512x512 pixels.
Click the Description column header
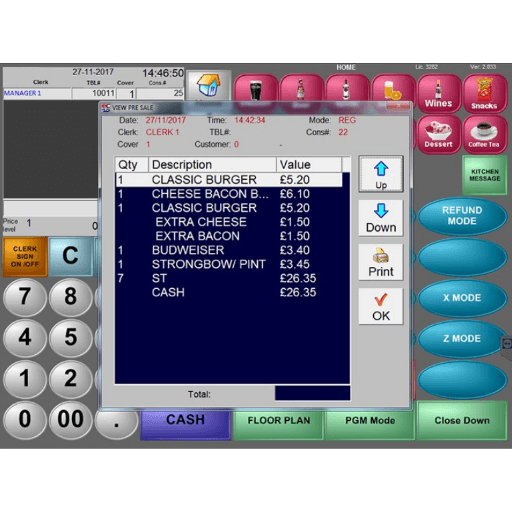pyautogui.click(x=212, y=165)
